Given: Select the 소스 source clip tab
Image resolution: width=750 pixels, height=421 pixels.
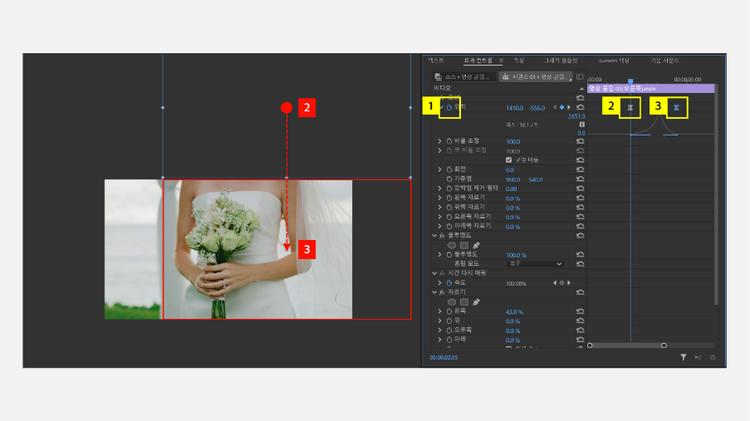Looking at the screenshot, I should [x=464, y=77].
